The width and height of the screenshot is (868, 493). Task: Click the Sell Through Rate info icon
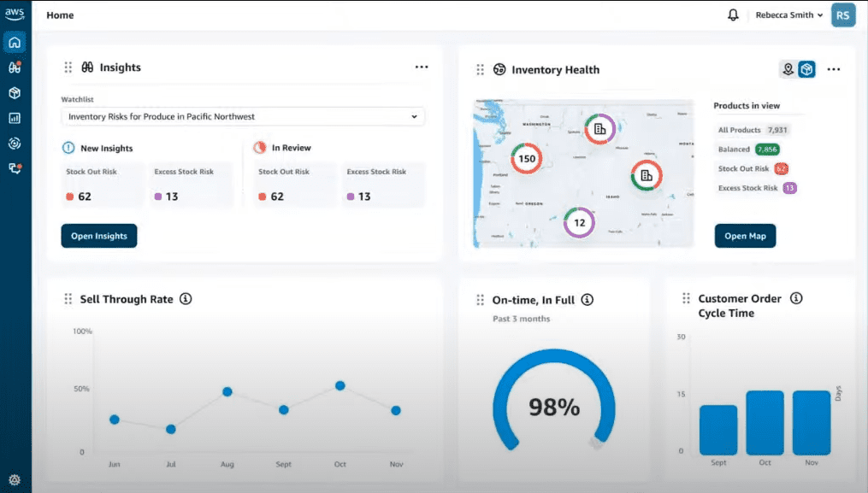click(x=186, y=299)
